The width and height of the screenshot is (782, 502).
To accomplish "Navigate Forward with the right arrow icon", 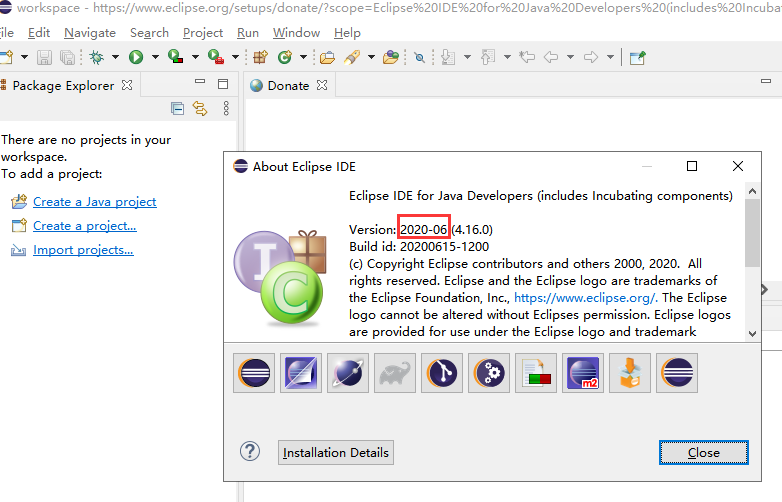I will click(x=590, y=57).
